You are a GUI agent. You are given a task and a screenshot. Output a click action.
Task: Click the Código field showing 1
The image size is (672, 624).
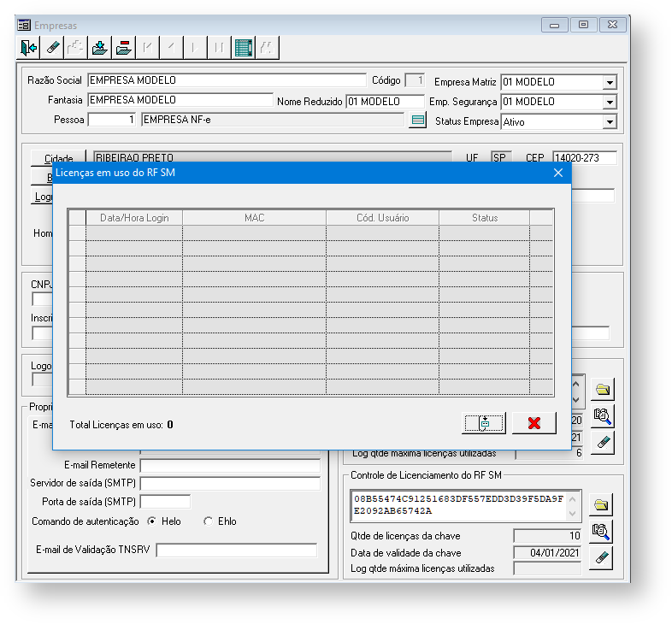point(415,80)
